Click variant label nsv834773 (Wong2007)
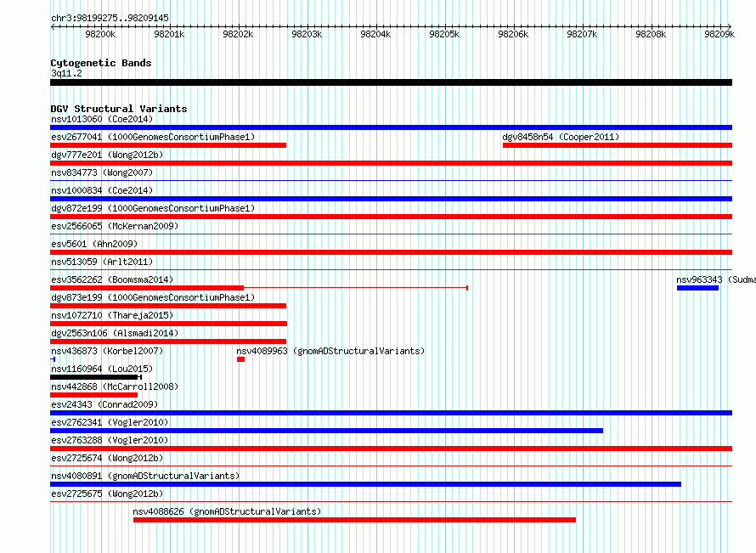Screen dimensions: 756x553 [x=102, y=172]
